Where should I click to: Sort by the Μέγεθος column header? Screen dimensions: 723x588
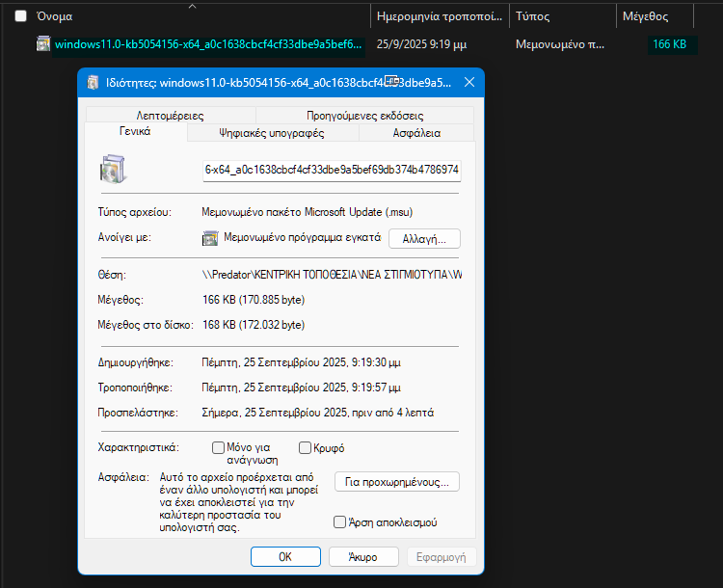click(x=645, y=16)
